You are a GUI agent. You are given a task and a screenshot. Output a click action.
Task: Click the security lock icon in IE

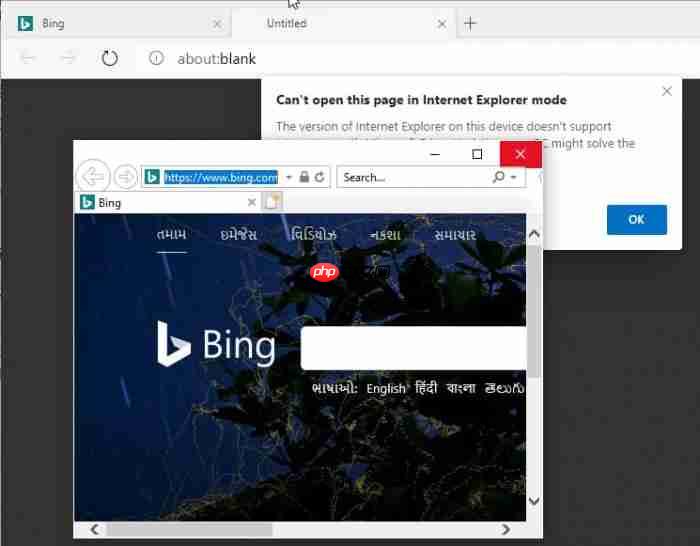click(x=304, y=177)
